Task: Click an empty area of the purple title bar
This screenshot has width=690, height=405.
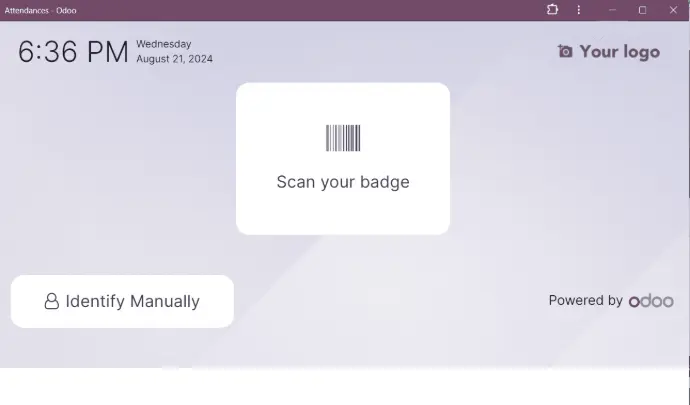Action: [x=308, y=10]
